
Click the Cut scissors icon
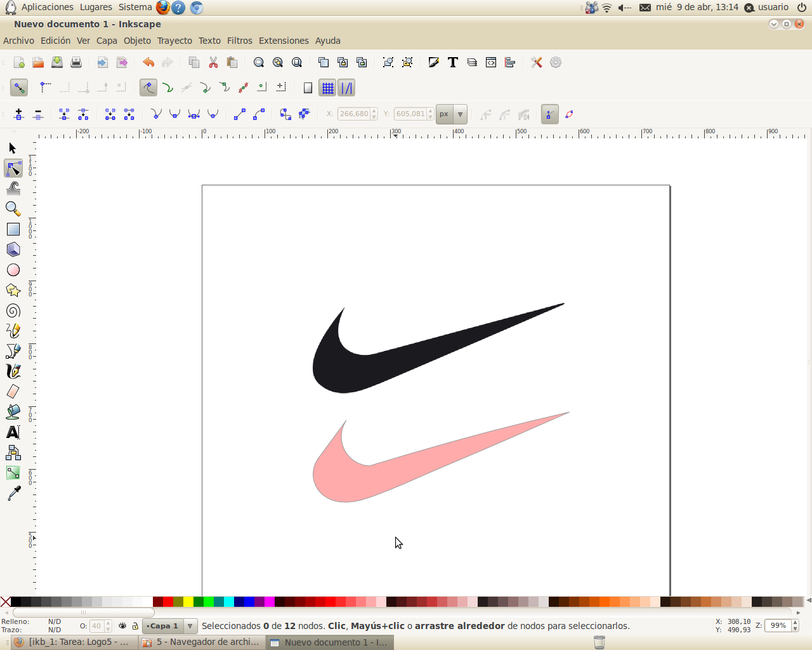pyautogui.click(x=213, y=62)
